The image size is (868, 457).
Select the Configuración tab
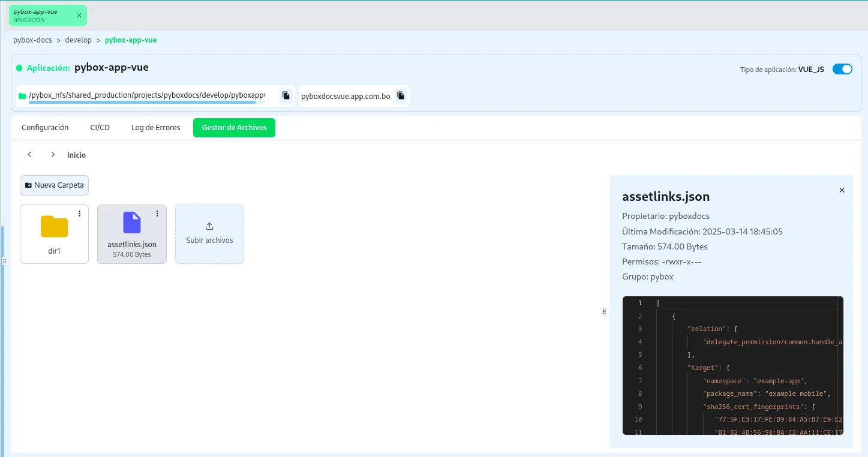point(45,128)
